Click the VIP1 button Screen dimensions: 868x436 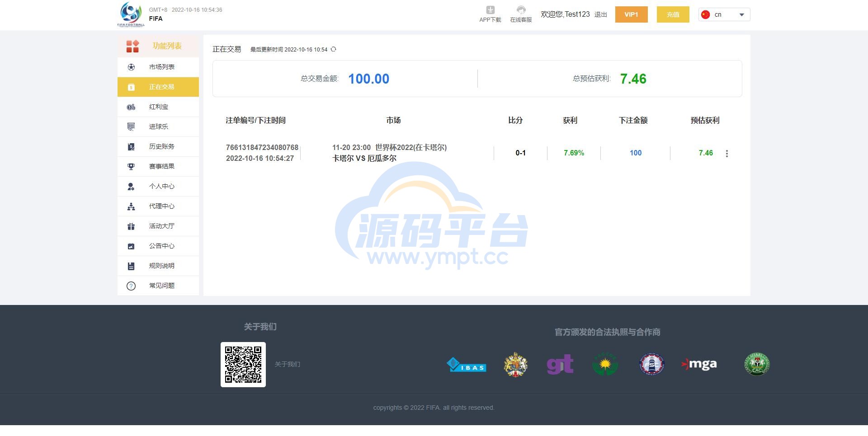[632, 14]
